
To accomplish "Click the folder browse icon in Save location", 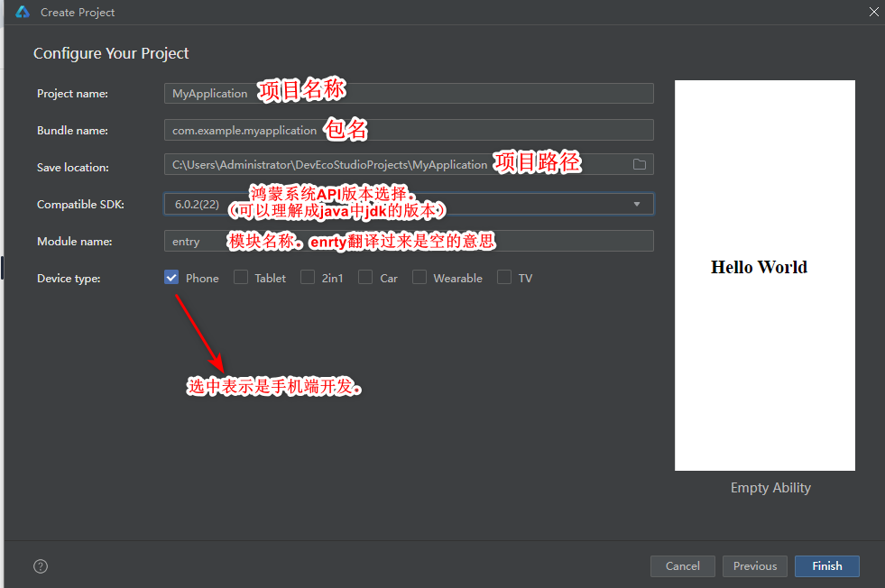I will 640,164.
